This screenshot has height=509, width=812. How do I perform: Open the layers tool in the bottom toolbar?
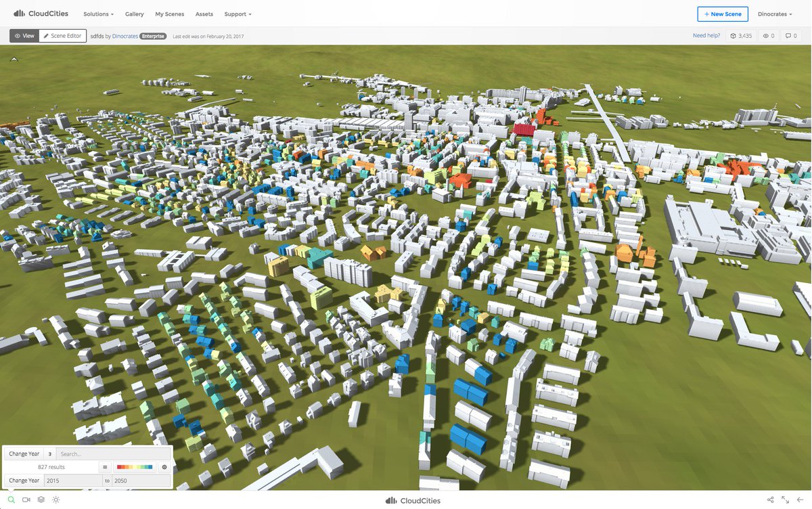41,500
